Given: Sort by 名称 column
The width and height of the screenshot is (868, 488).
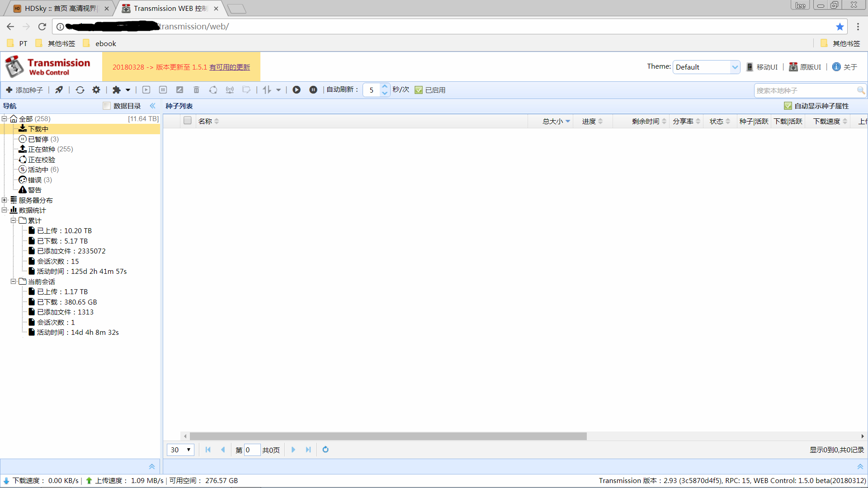Looking at the screenshot, I should tap(208, 121).
